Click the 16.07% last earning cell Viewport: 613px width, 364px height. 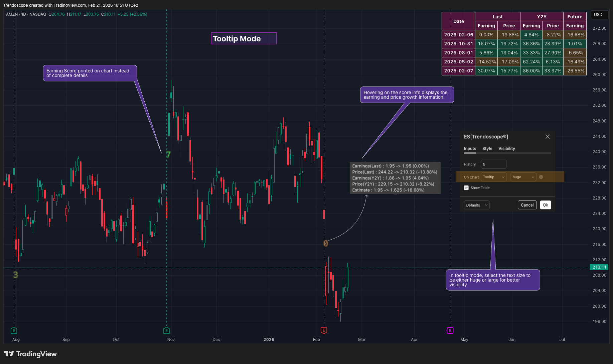point(486,44)
